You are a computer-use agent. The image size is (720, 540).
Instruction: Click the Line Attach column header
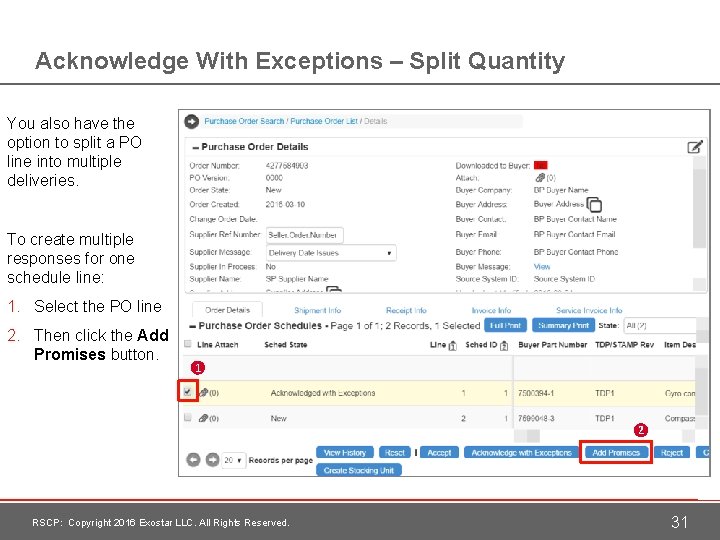pos(218,345)
